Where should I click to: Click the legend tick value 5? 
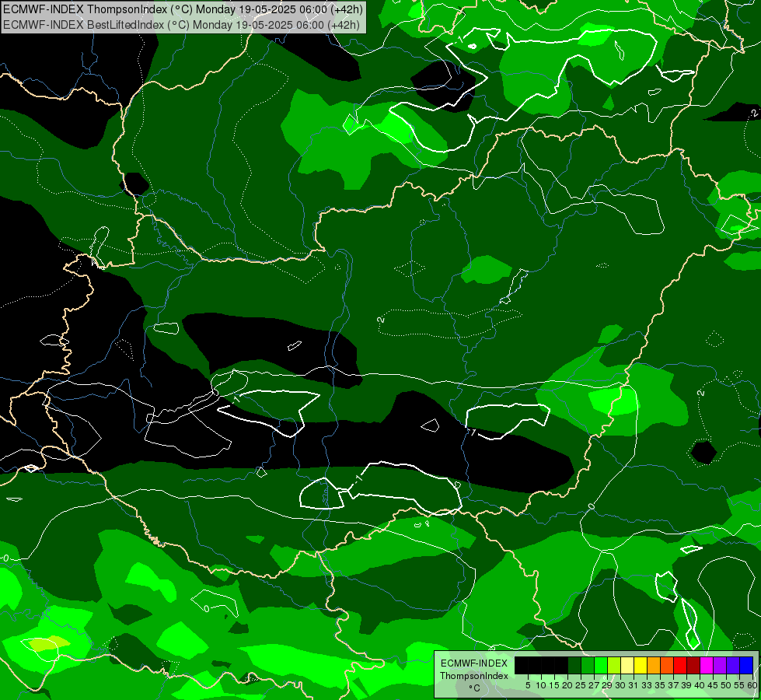click(528, 685)
